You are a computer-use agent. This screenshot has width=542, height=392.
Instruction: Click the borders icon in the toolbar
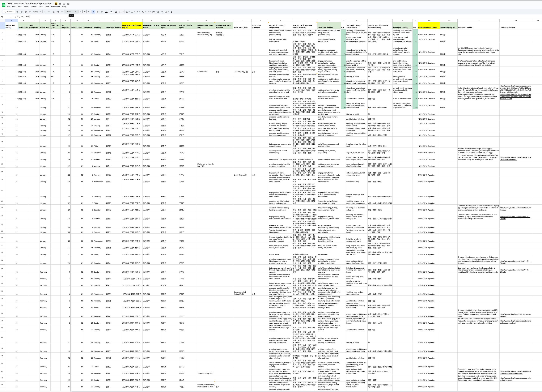click(116, 12)
